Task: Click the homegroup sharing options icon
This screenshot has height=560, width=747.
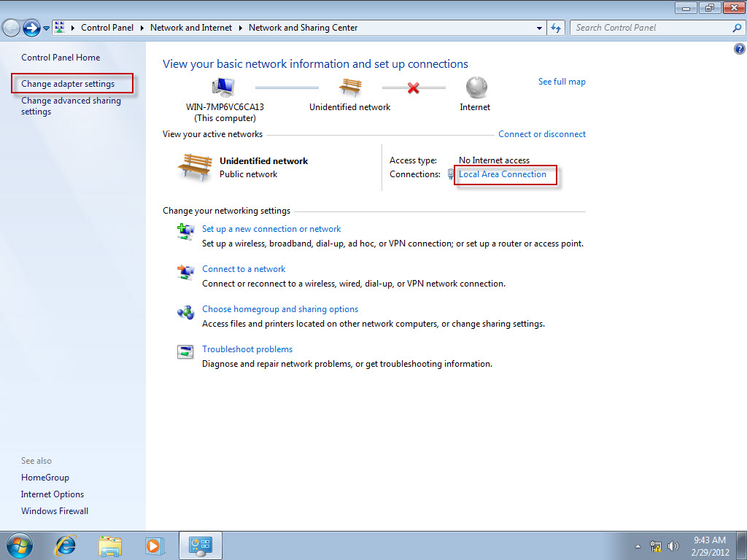Action: pos(185,312)
